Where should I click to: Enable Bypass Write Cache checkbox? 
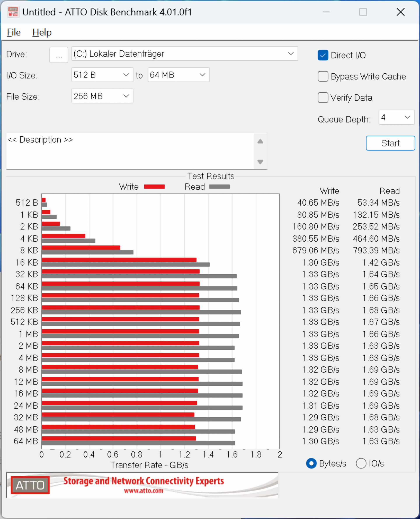tap(323, 76)
